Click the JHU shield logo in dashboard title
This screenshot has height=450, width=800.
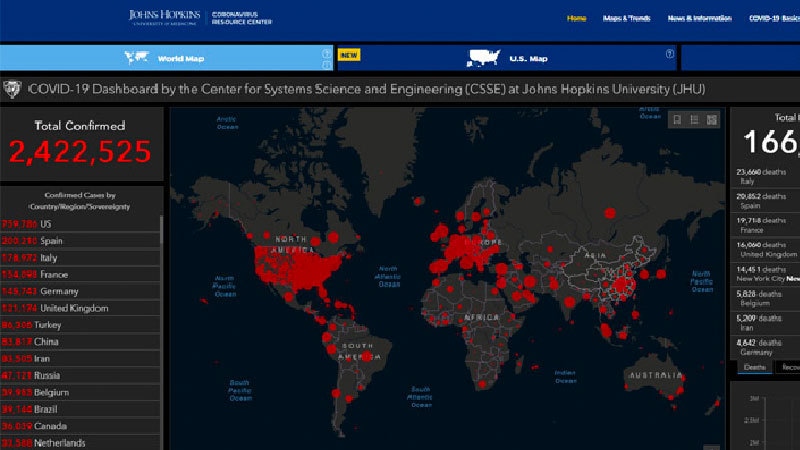click(x=13, y=89)
